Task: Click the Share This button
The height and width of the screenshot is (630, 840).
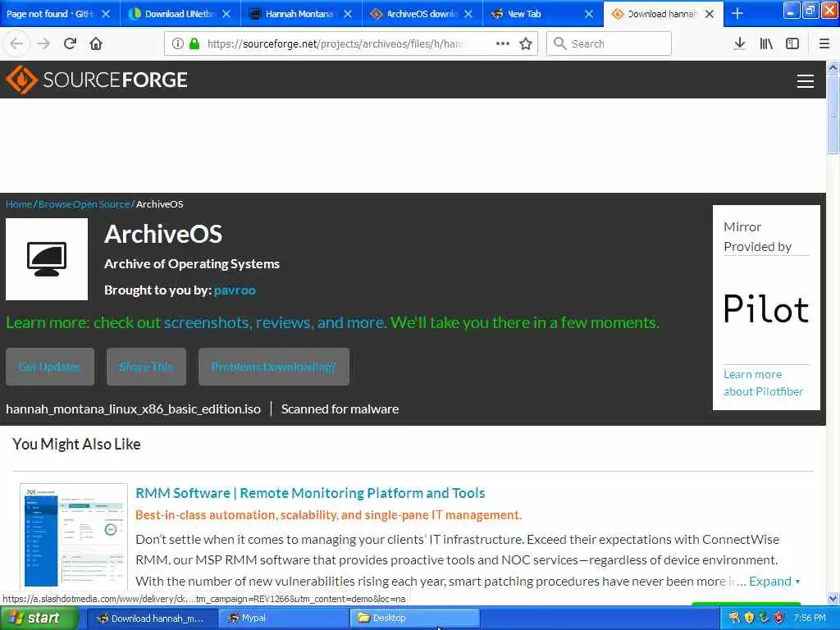Action: (146, 367)
